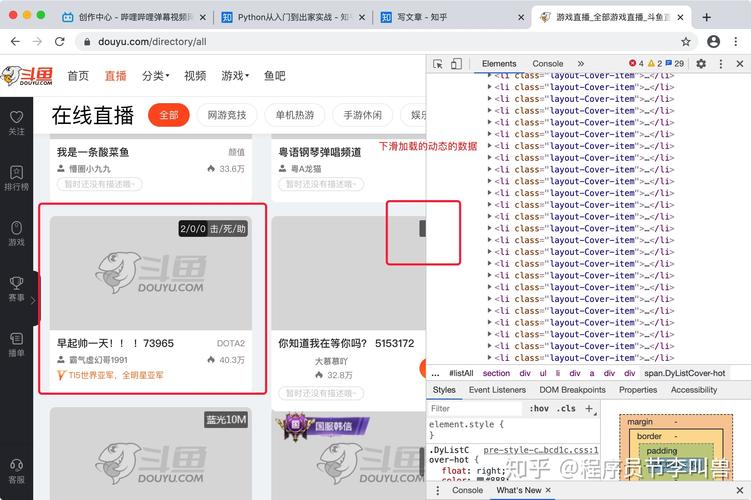
Task: Open the DOM Breakpoints tab
Action: 572,390
